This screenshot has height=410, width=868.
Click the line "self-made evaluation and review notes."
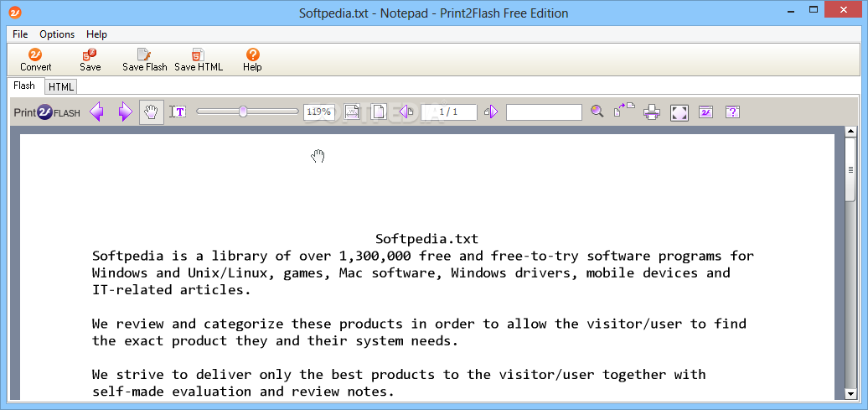click(243, 392)
